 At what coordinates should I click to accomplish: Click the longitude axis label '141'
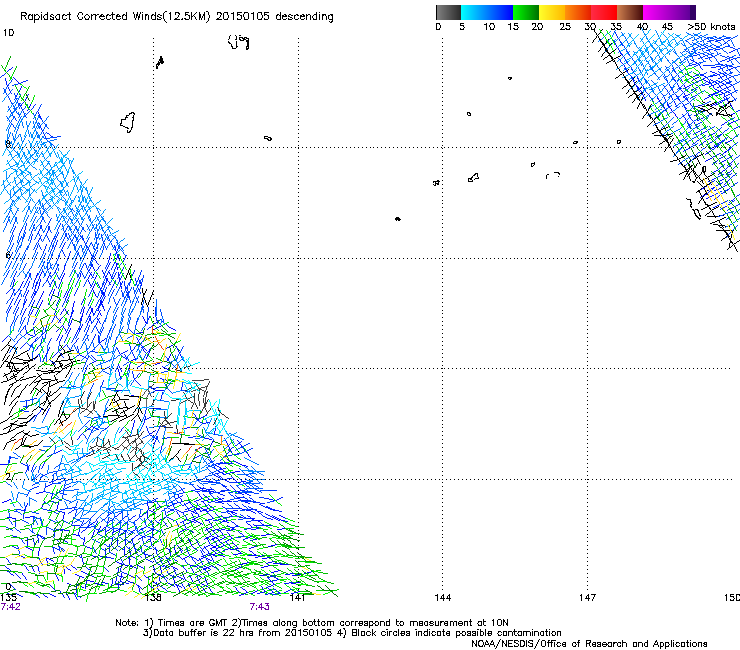pos(297,598)
